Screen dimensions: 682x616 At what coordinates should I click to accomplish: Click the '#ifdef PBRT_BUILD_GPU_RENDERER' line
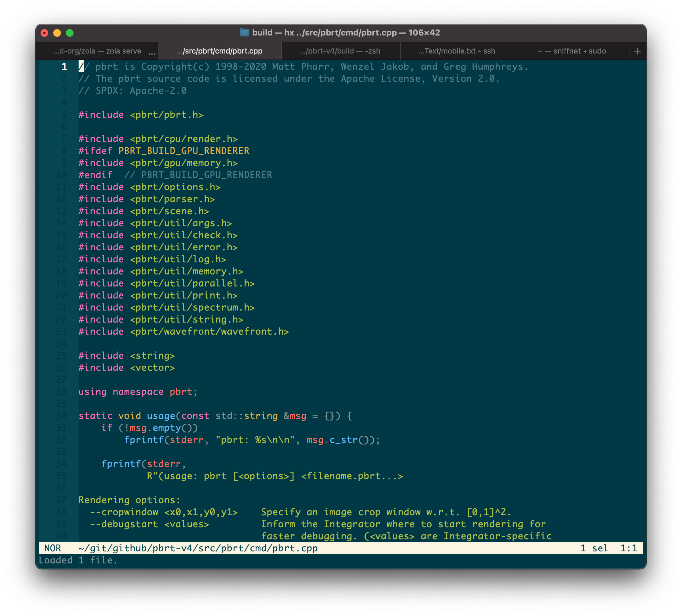click(164, 151)
